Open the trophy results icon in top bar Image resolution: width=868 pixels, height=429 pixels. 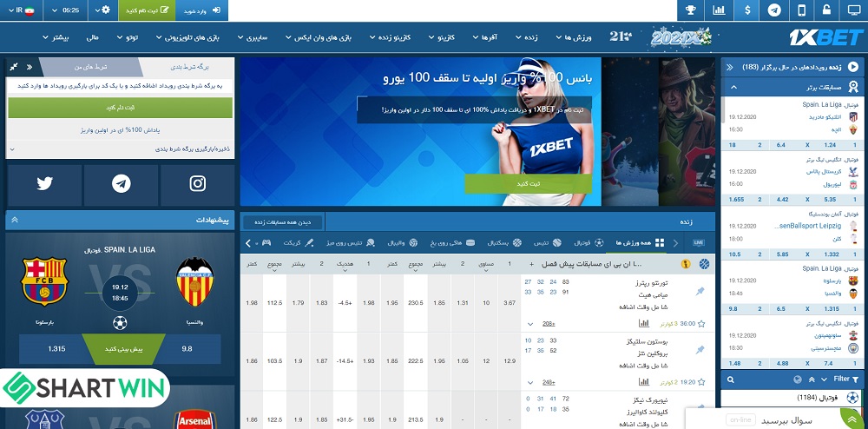click(x=691, y=10)
